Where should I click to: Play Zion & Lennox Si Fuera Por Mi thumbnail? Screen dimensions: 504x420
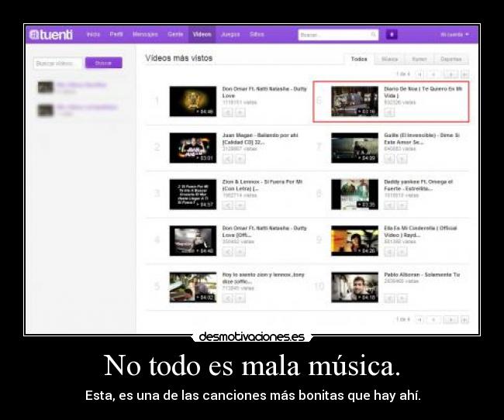point(193,194)
